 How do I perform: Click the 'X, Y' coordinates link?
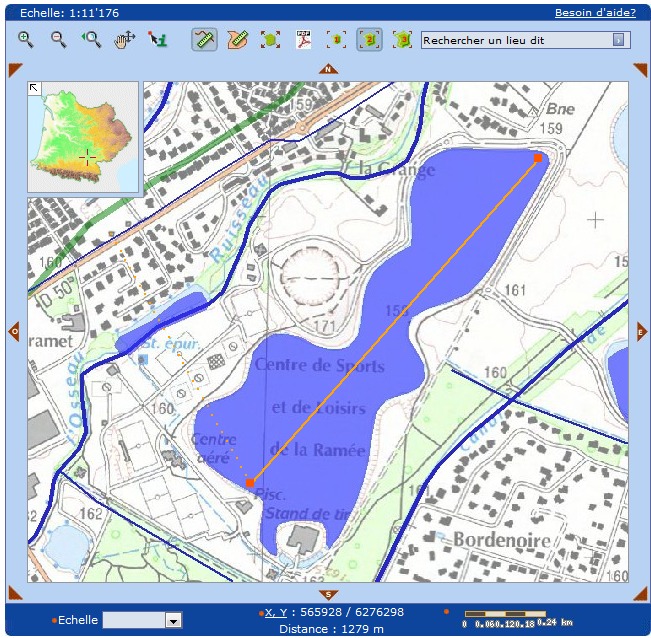coord(275,612)
